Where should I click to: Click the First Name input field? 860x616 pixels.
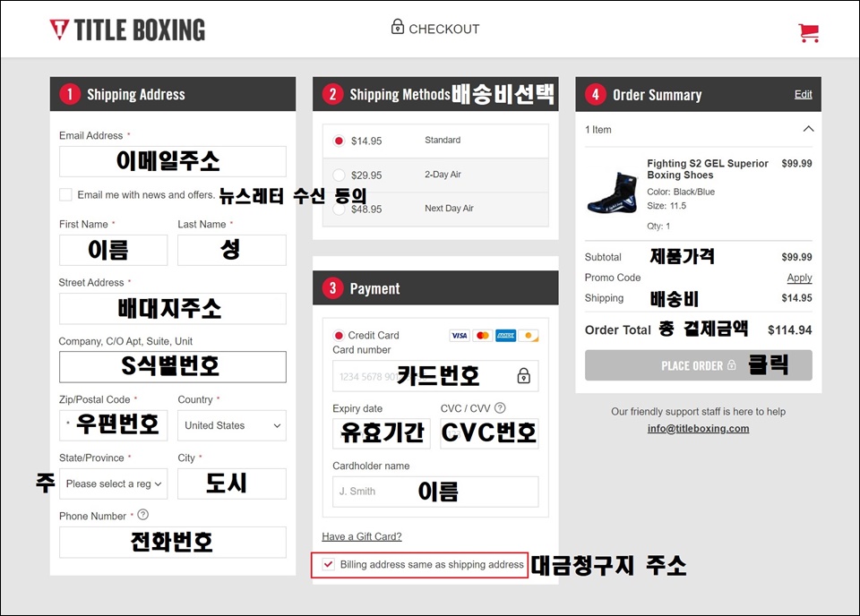(x=114, y=250)
